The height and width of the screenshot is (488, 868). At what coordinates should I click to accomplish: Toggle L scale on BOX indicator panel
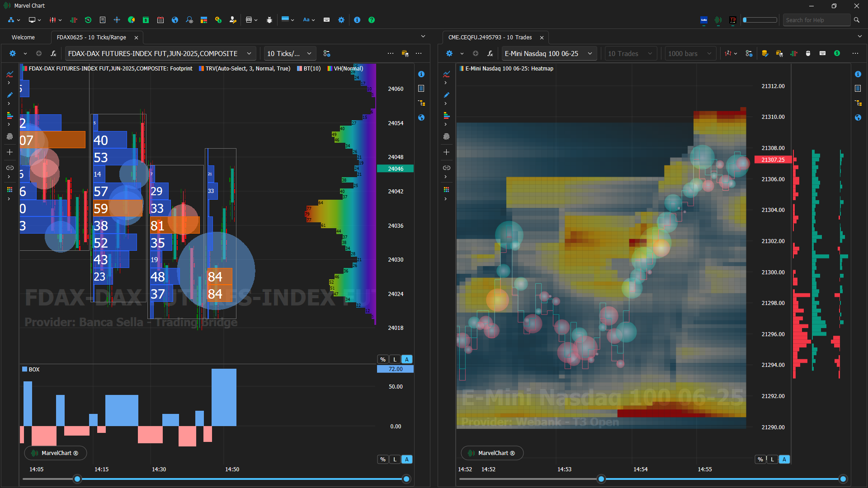coord(395,460)
